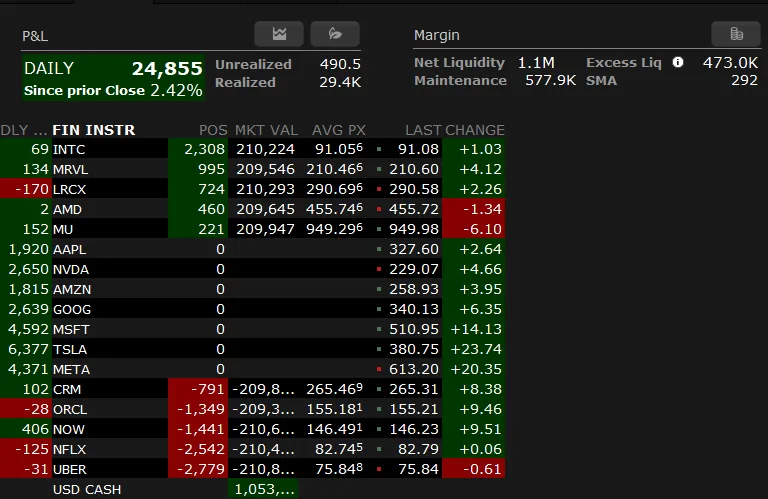Click the TSLA change +23.74
This screenshot has width=768, height=499.
[476, 349]
